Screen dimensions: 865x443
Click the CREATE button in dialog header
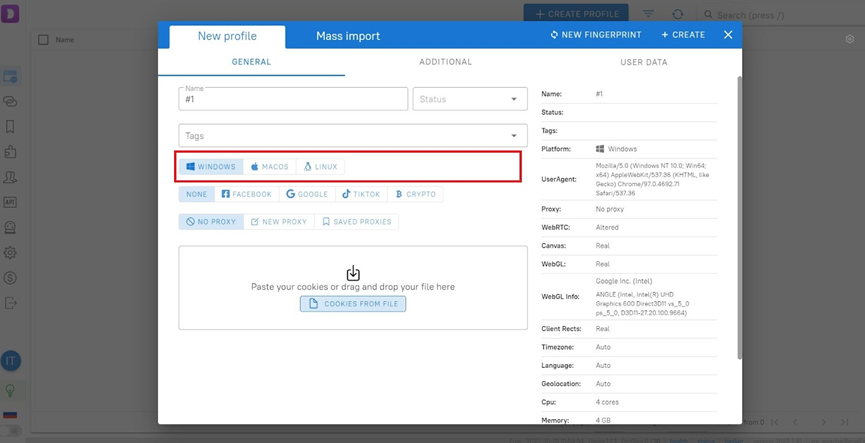tap(683, 35)
